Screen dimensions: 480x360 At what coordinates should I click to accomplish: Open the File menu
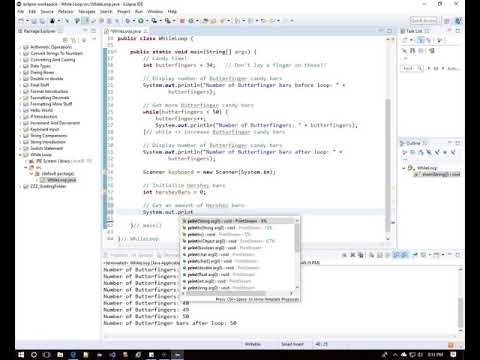(x=21, y=11)
